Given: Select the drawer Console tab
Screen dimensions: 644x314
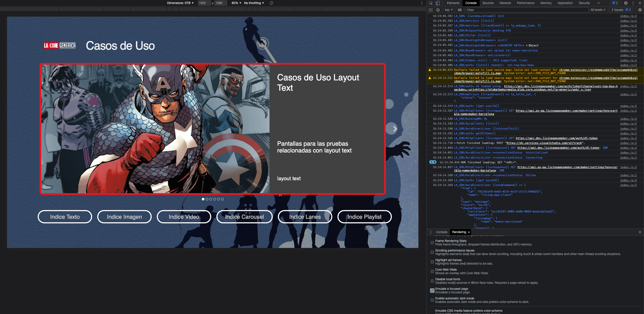Looking at the screenshot, I should point(442,232).
